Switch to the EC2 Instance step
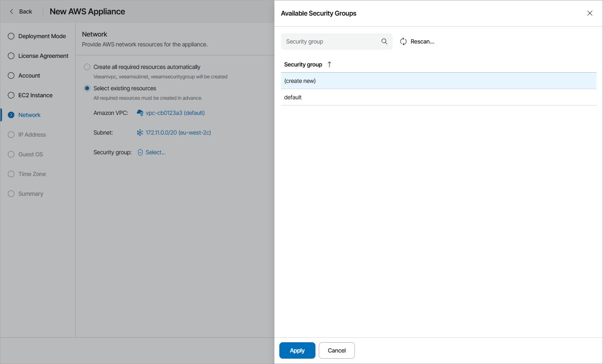 coord(35,95)
